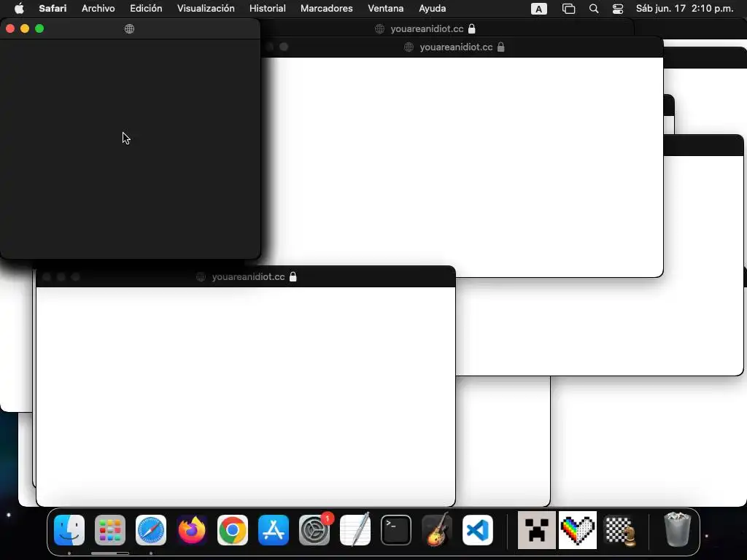Open the Marcadores menu
The image size is (747, 560).
point(326,8)
